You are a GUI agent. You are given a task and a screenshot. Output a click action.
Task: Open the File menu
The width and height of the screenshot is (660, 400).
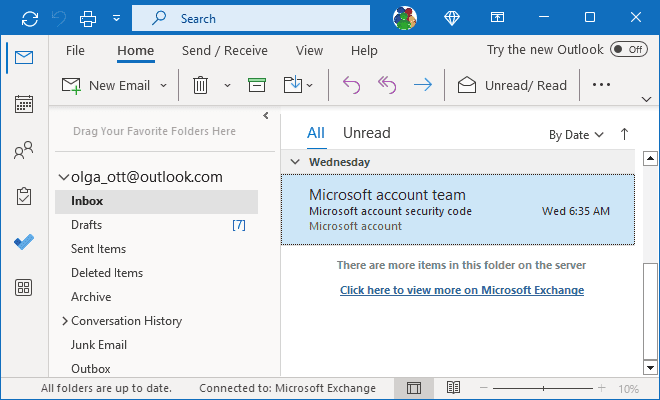coord(75,50)
